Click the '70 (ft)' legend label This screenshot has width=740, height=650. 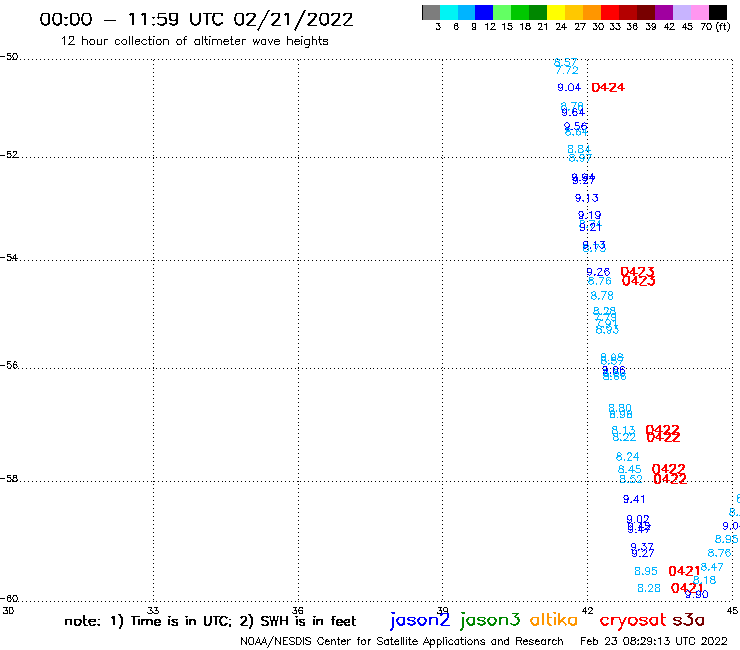(715, 27)
